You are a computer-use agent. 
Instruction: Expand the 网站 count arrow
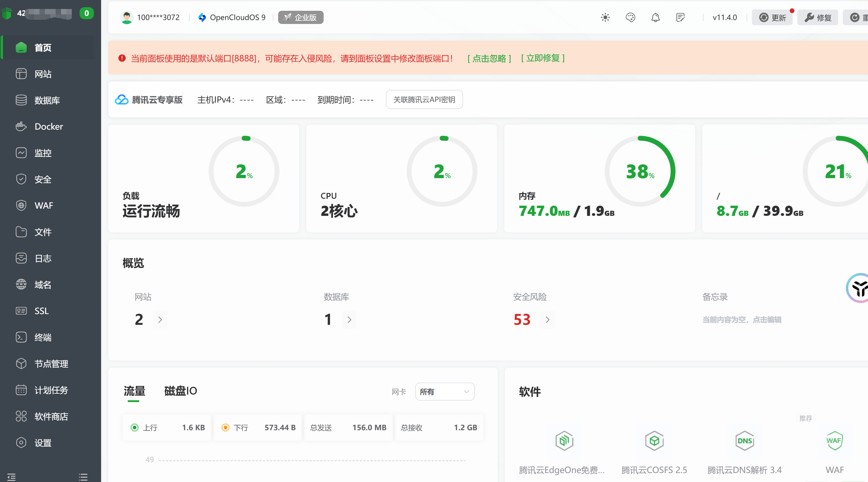(160, 320)
